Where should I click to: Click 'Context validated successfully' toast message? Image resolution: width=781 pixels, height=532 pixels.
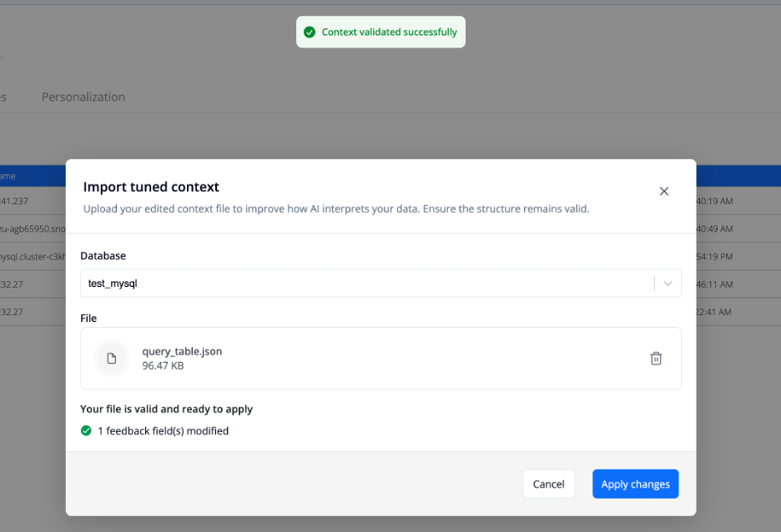click(389, 32)
